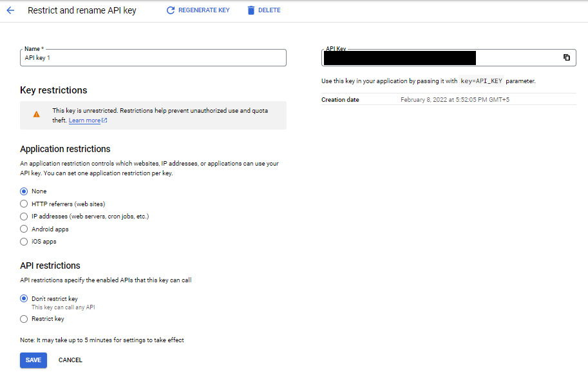Click the DELETE button label

[x=269, y=10]
